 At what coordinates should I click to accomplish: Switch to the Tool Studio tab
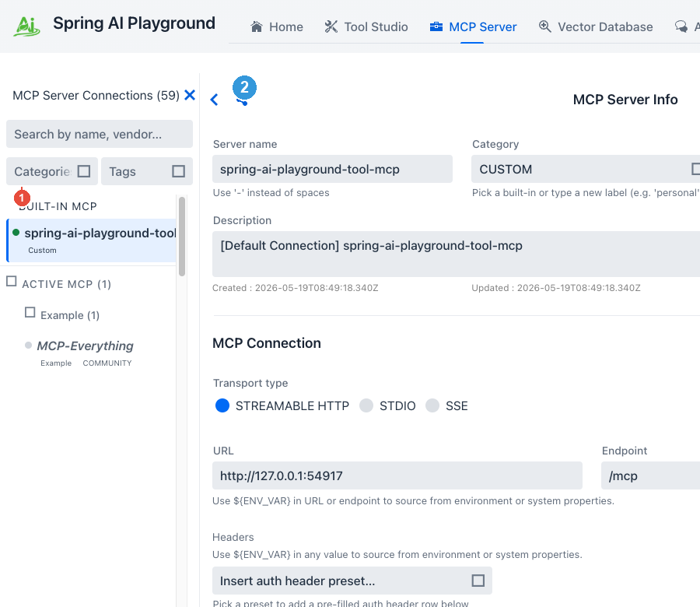(366, 26)
